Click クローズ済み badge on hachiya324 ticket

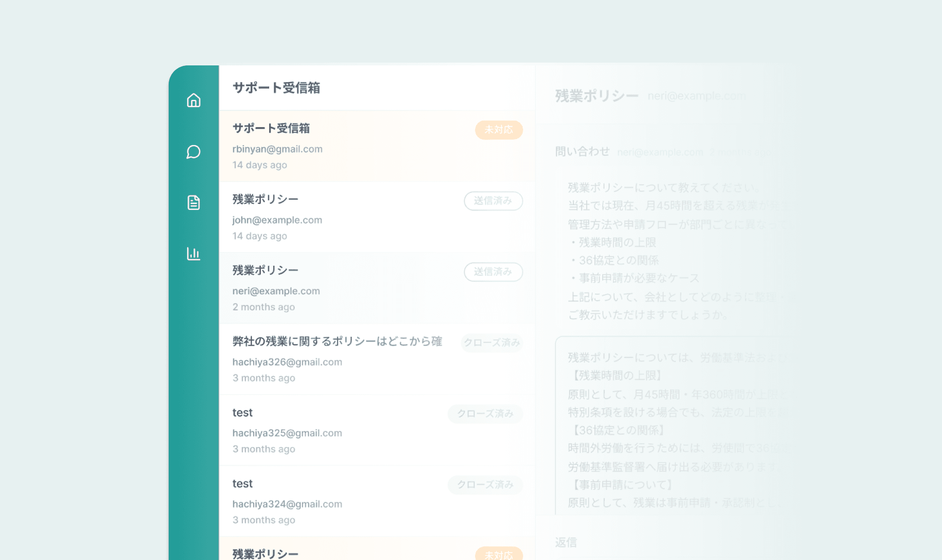pos(485,484)
